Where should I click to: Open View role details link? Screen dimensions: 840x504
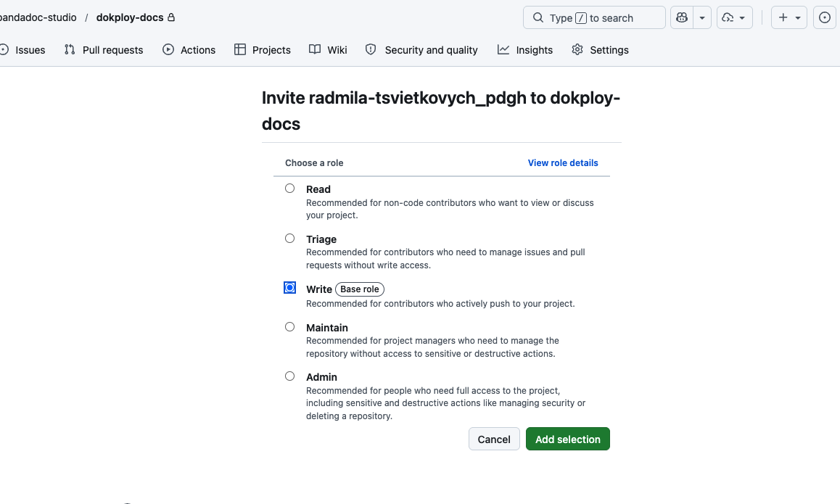tap(563, 163)
